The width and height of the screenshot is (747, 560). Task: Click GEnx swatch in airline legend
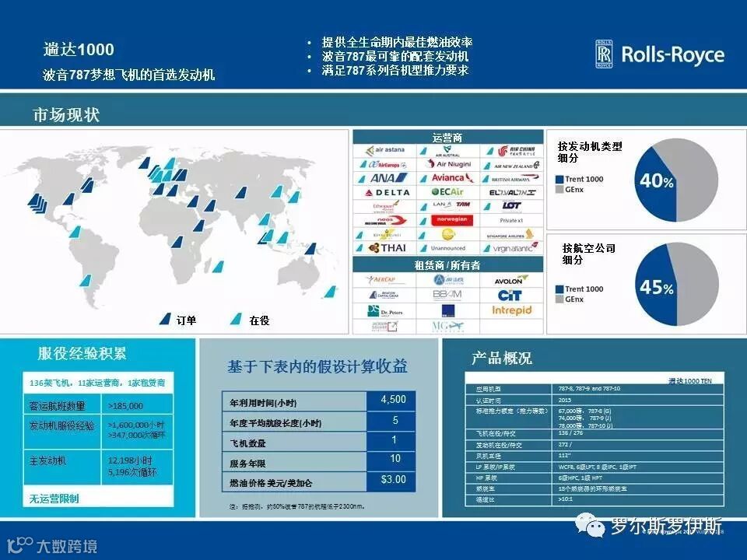click(559, 299)
